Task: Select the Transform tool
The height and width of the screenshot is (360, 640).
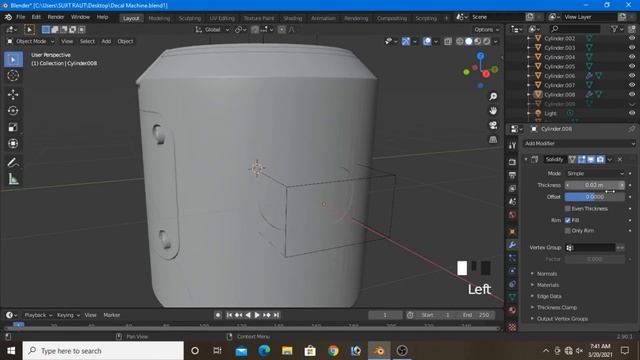Action: pyautogui.click(x=13, y=143)
